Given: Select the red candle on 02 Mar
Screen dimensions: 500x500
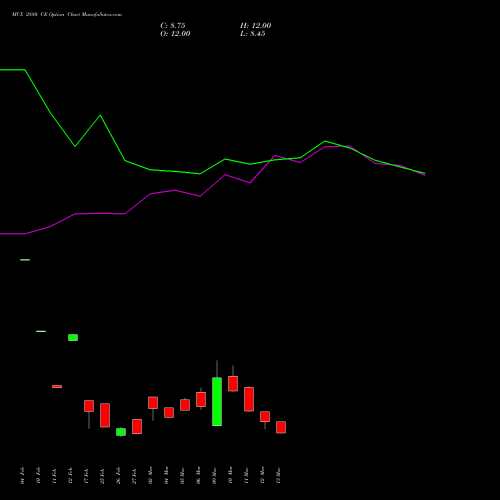Looking at the screenshot, I should 153,403.
